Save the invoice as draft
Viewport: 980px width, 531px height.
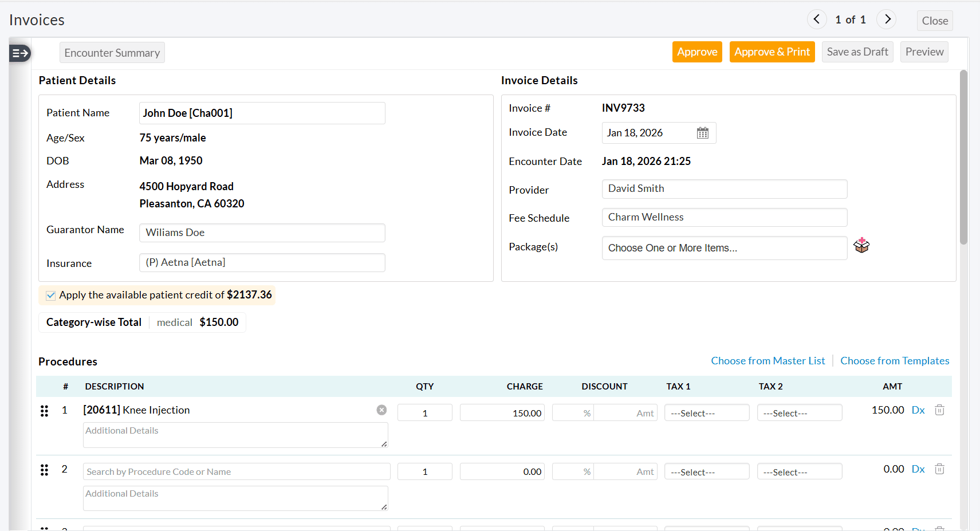point(857,52)
